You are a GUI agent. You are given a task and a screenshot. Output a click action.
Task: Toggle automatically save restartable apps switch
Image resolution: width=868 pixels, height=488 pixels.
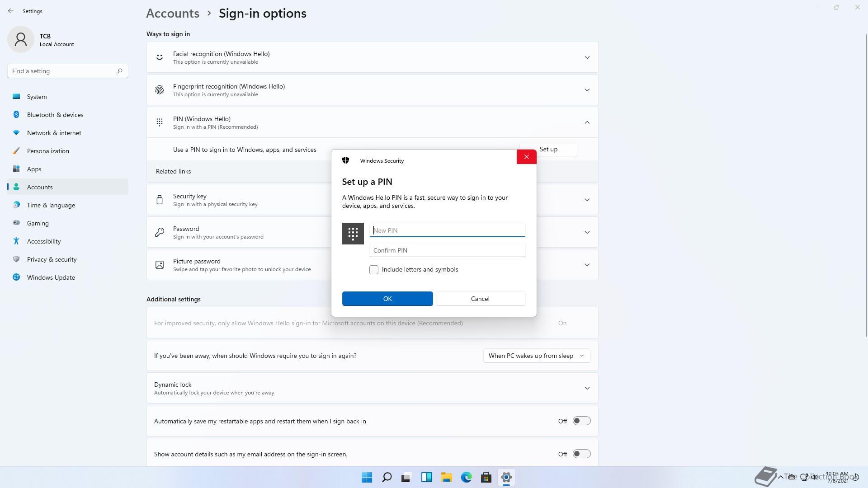[x=582, y=421]
